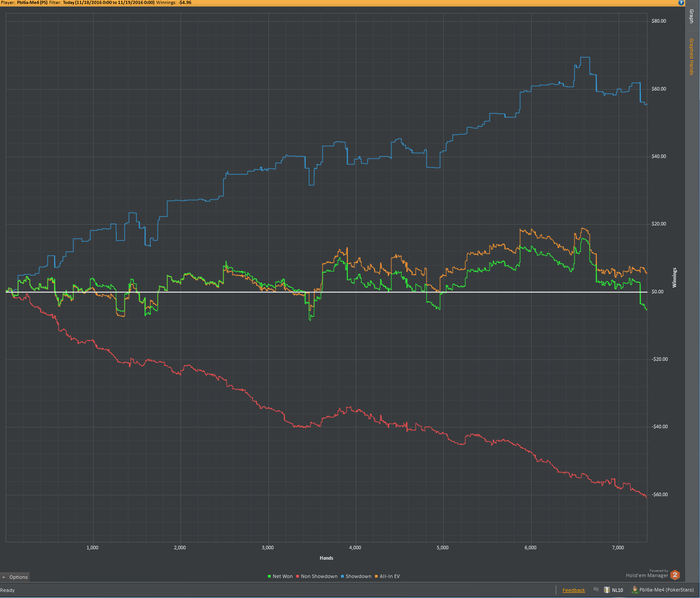This screenshot has height=598, width=700.
Task: Click the $20.00 axis label
Action: pos(658,224)
